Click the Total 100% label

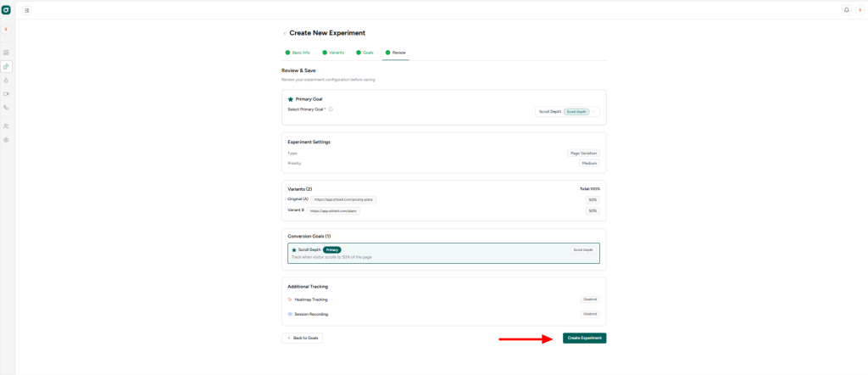pyautogui.click(x=590, y=189)
